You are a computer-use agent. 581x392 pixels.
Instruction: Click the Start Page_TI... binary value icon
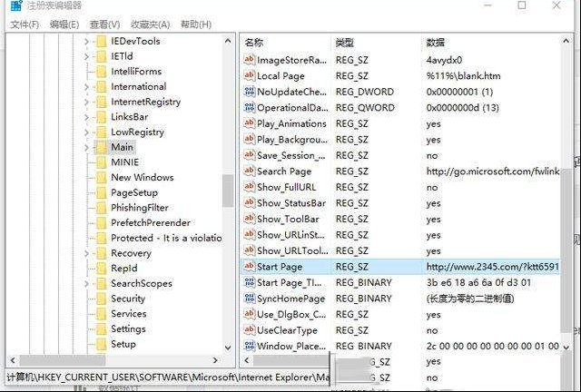(250, 282)
